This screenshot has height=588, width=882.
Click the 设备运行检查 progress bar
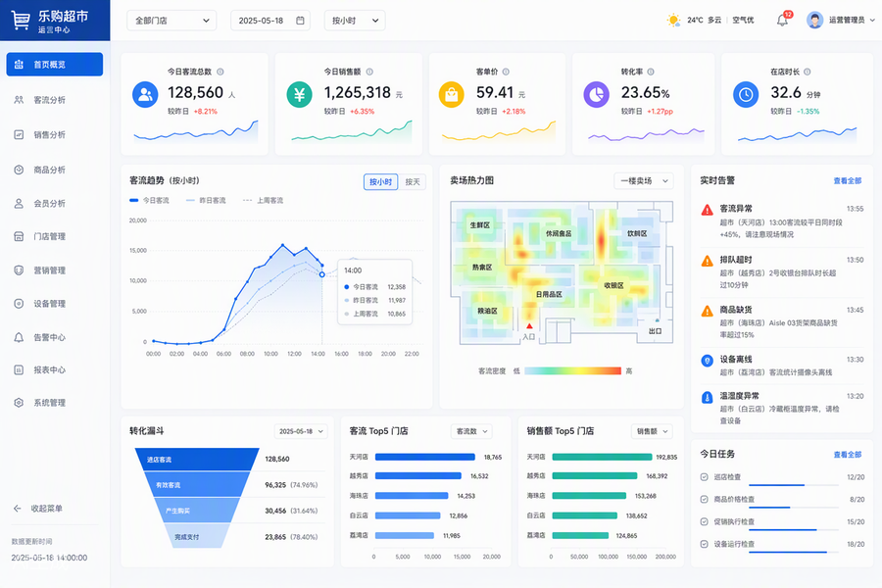click(794, 553)
